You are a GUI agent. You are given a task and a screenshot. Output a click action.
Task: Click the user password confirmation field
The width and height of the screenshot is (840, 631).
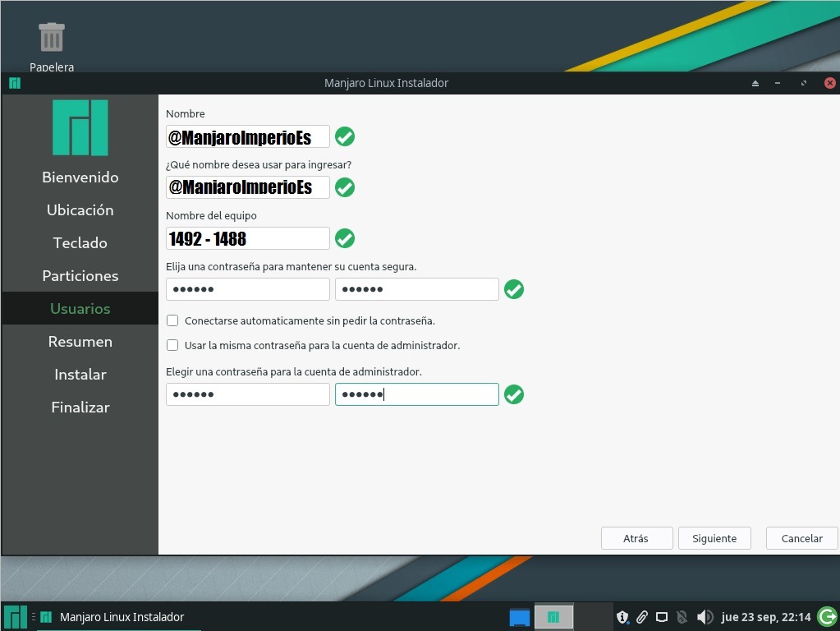coord(417,289)
